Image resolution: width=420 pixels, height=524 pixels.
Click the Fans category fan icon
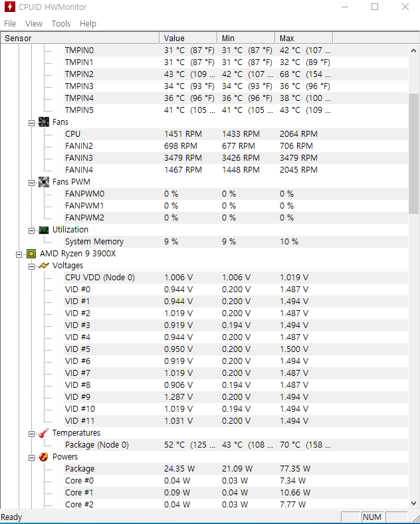(44, 122)
